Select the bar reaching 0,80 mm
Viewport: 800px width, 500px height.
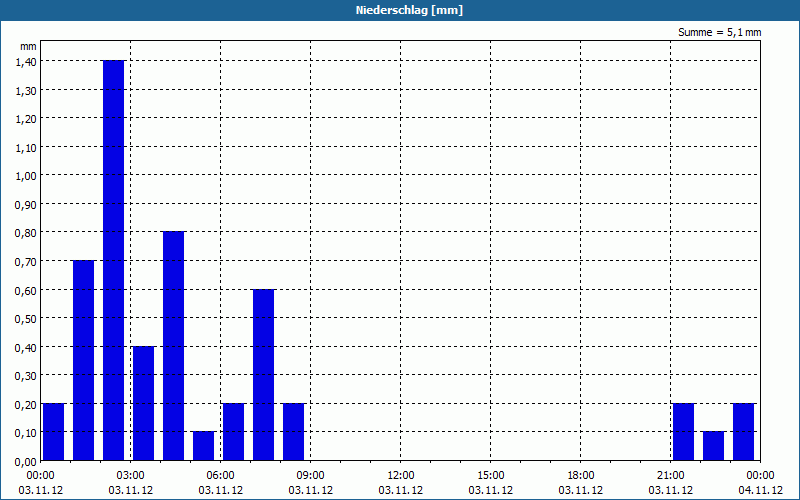tap(173, 346)
